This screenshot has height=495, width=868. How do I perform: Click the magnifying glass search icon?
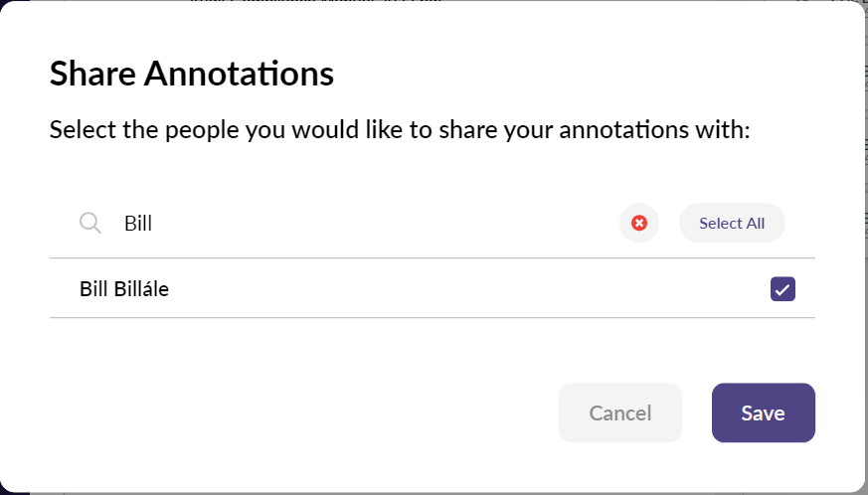tap(89, 223)
